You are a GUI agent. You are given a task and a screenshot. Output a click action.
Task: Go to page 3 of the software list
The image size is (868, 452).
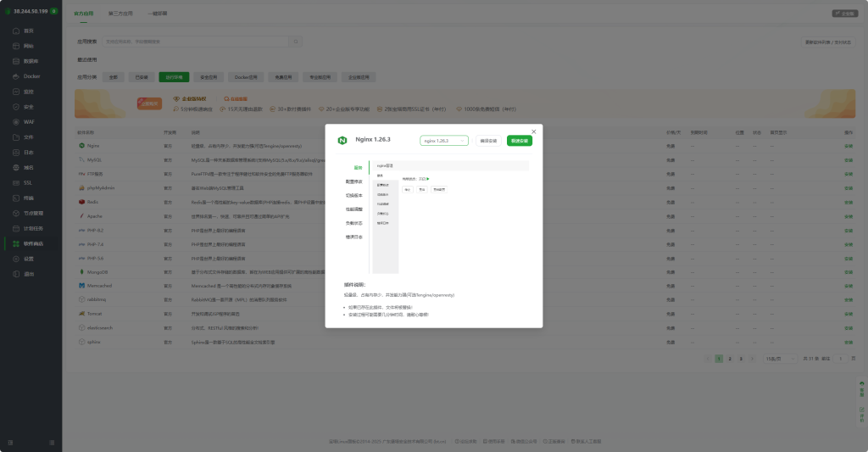point(741,359)
